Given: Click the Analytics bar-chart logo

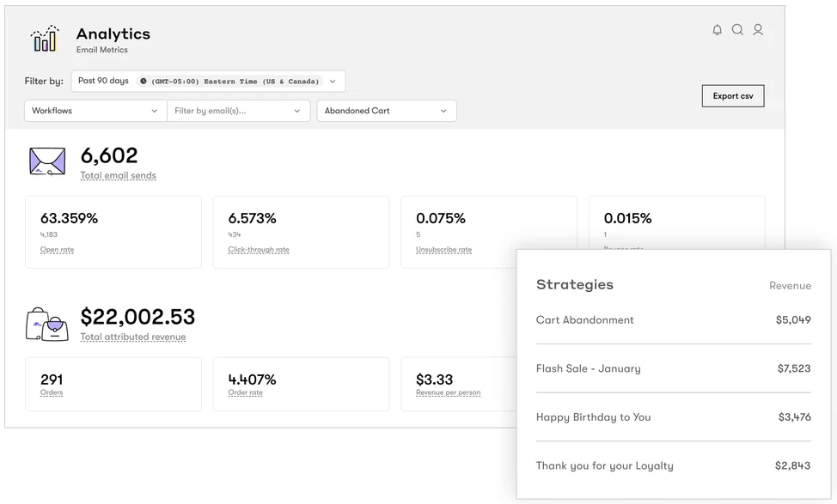Looking at the screenshot, I should (x=44, y=38).
